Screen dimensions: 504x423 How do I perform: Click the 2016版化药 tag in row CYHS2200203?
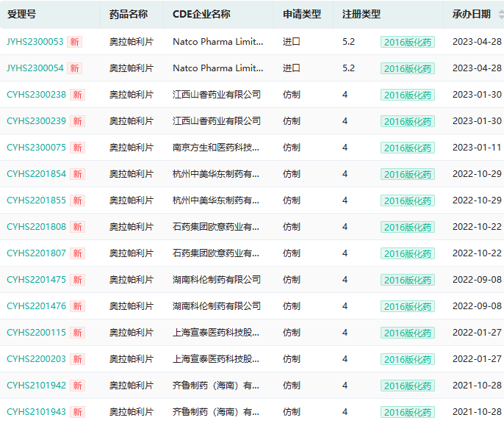pyautogui.click(x=408, y=359)
